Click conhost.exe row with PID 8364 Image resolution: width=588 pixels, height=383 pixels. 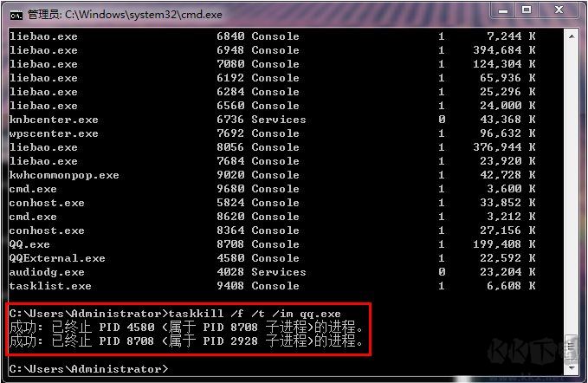coord(272,230)
